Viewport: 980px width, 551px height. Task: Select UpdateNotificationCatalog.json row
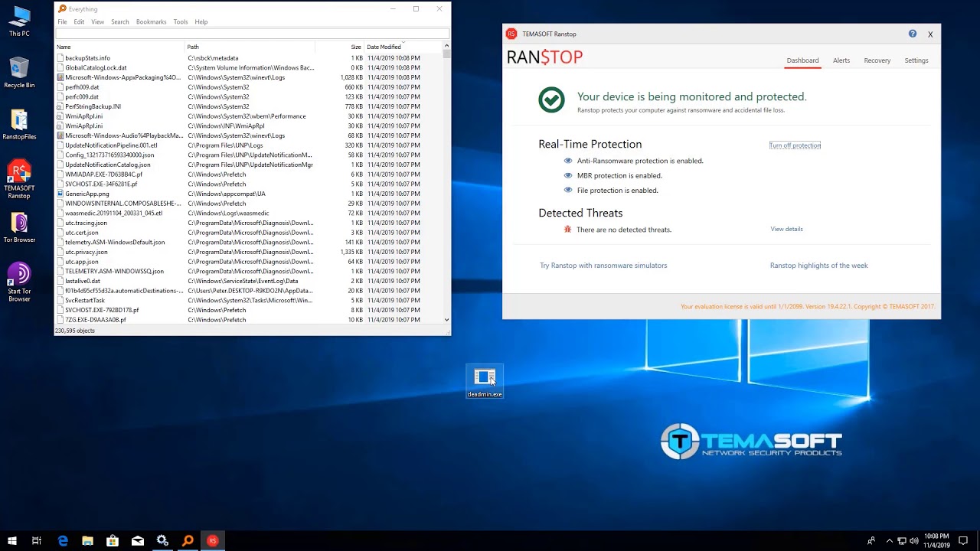pos(249,165)
